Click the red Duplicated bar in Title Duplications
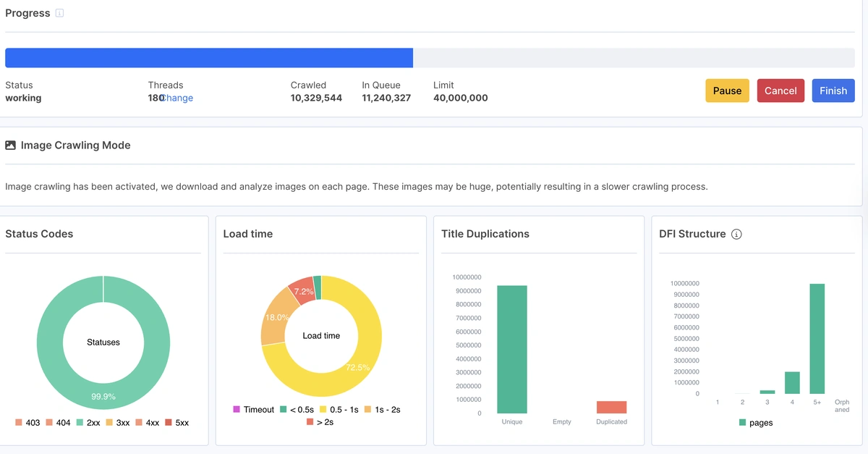Screen dimensions: 868x454 point(611,407)
